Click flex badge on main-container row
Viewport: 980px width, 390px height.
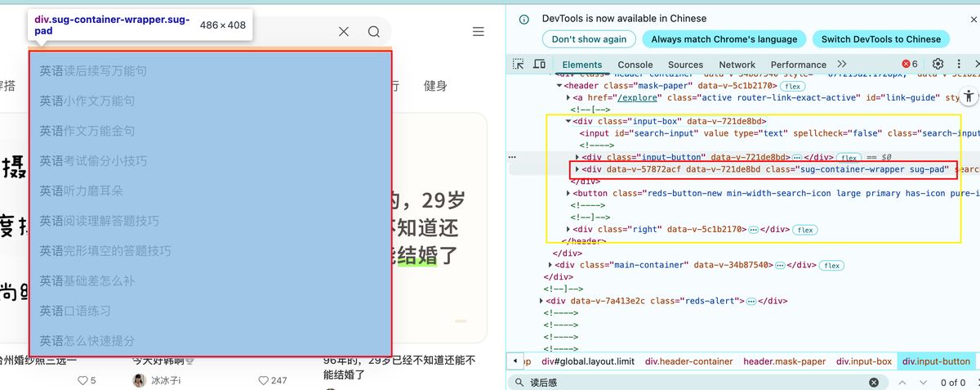coord(831,266)
